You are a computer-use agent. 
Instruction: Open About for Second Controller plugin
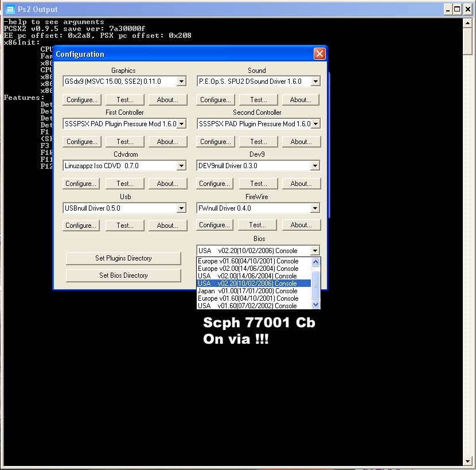coord(301,142)
